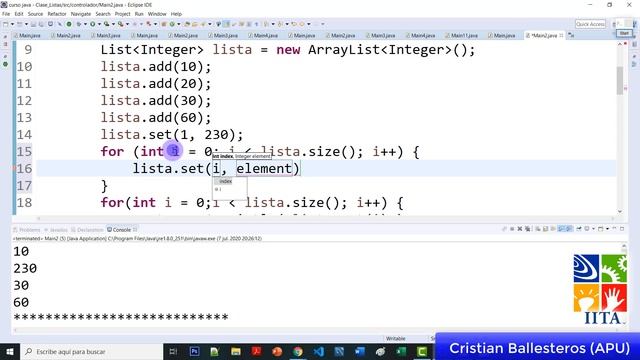
Task: Switch to the Javadoc view tab
Action: point(56,230)
